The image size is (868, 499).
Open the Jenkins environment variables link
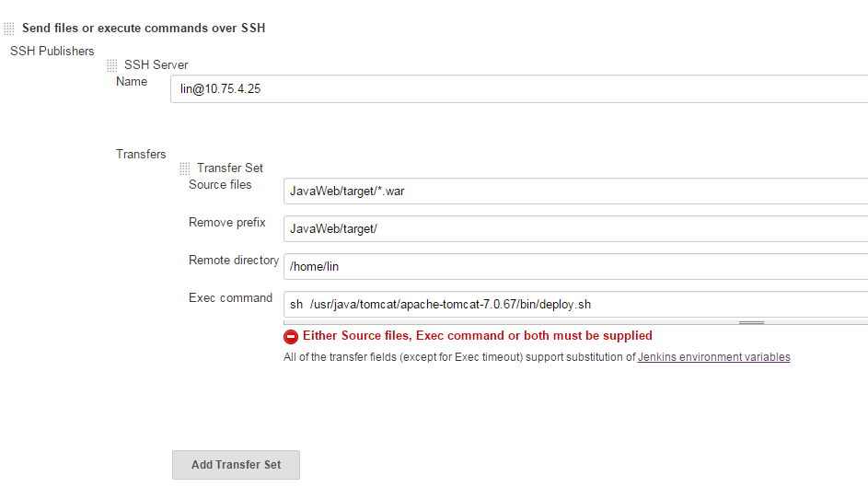[x=713, y=357]
